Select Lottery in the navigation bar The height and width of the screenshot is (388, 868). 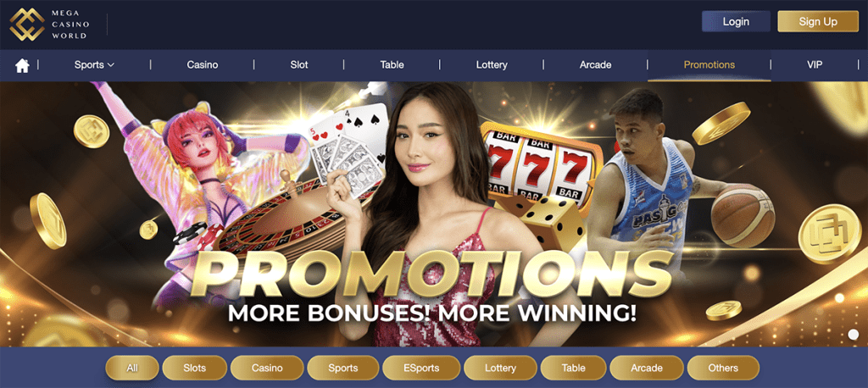492,64
